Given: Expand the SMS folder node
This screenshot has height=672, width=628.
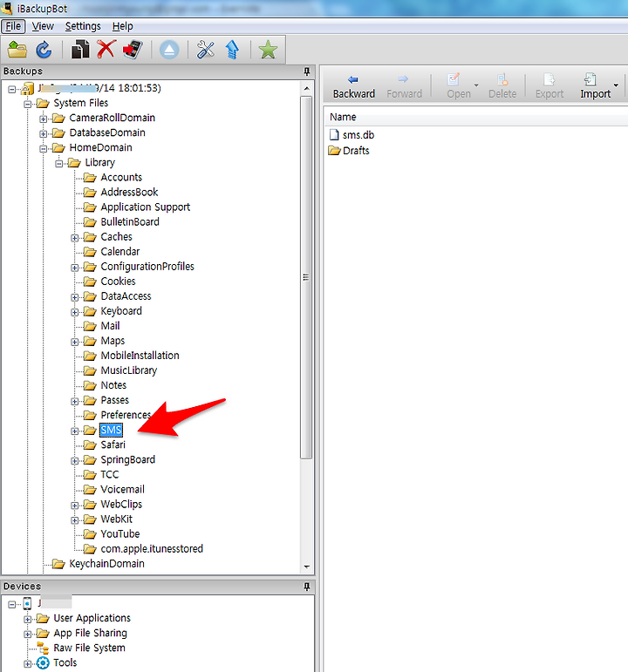Looking at the screenshot, I should coord(75,431).
